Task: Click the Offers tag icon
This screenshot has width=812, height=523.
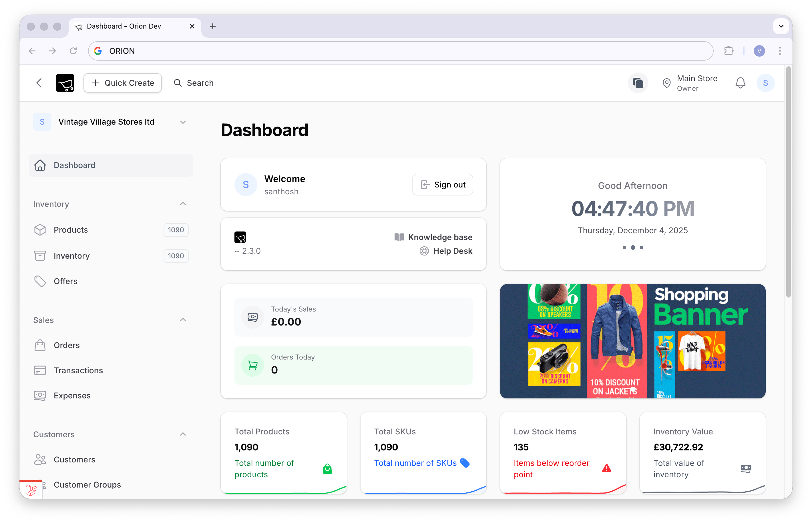Action: click(x=40, y=281)
